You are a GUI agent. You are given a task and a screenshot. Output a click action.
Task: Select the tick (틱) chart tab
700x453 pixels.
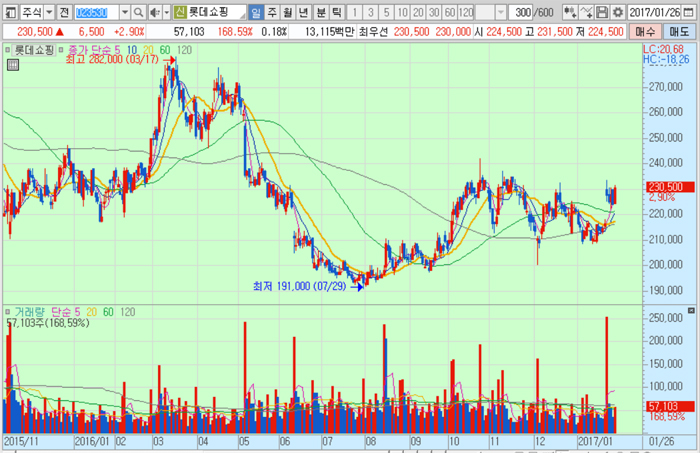pyautogui.click(x=336, y=13)
